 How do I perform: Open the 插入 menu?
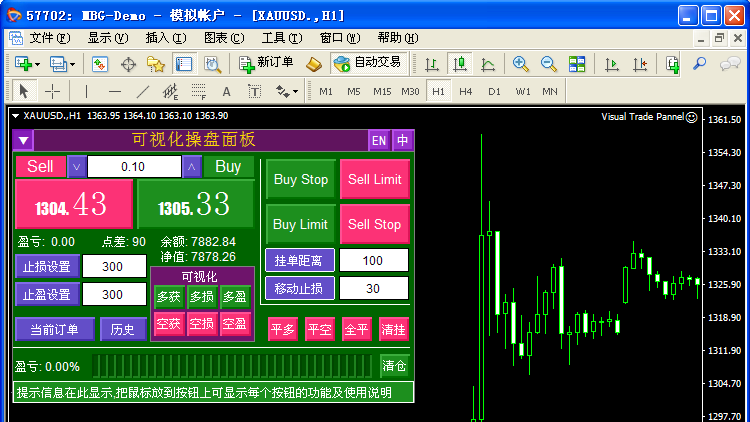165,38
